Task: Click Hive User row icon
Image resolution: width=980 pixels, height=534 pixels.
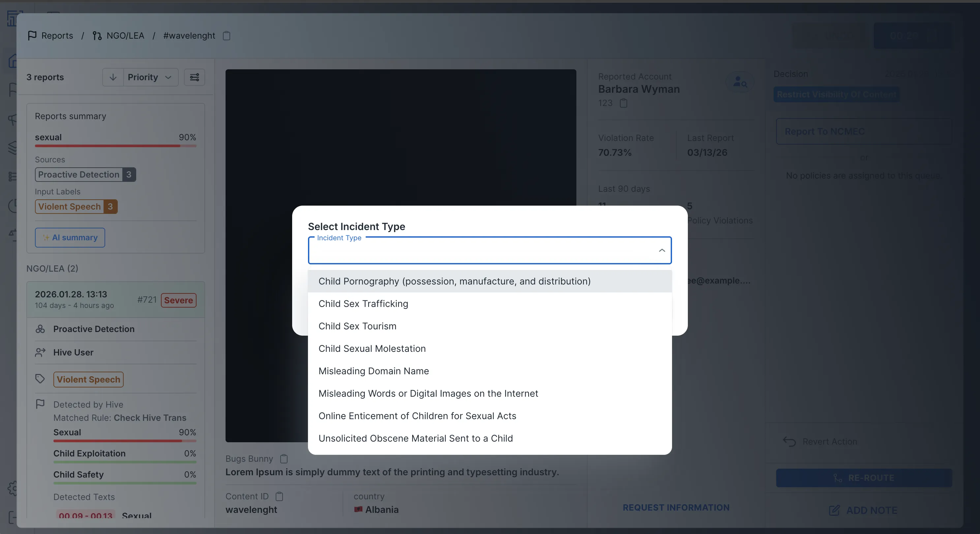Action: [x=40, y=352]
